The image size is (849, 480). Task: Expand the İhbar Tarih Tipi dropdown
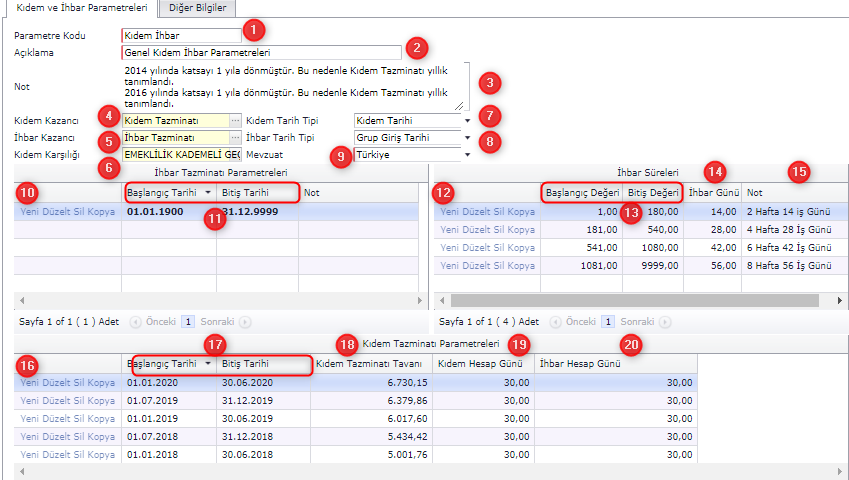[x=467, y=137]
